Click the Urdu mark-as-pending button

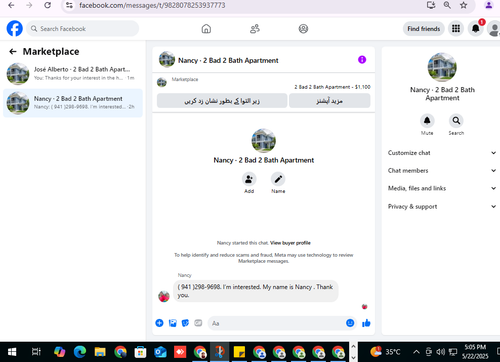(x=222, y=101)
